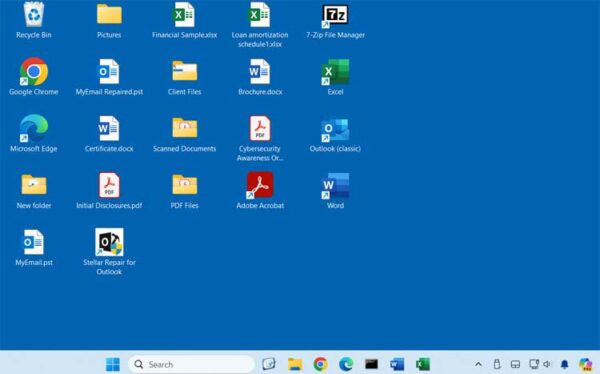Select the Word desktop shortcut
The image size is (600, 374).
click(335, 186)
